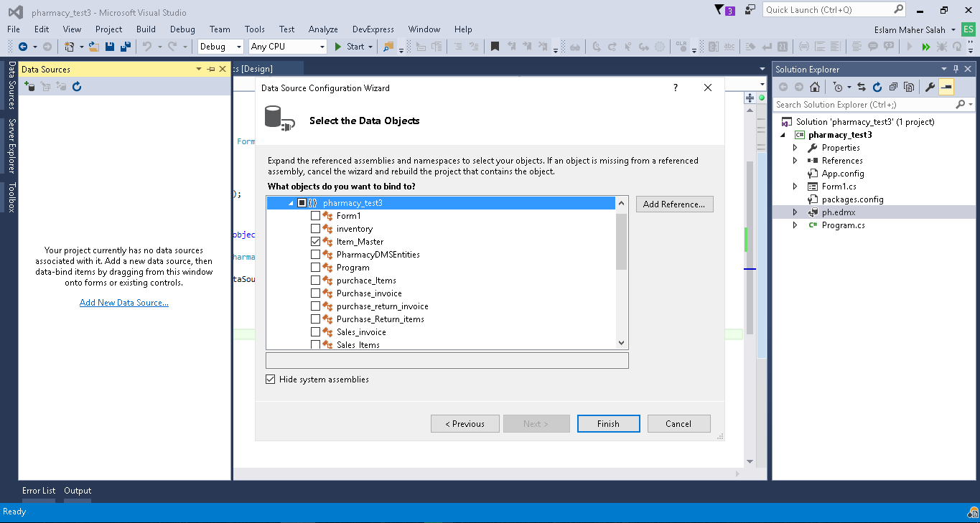Image resolution: width=980 pixels, height=523 pixels.
Task: Click the object list scroll-down arrow
Action: pyautogui.click(x=622, y=344)
